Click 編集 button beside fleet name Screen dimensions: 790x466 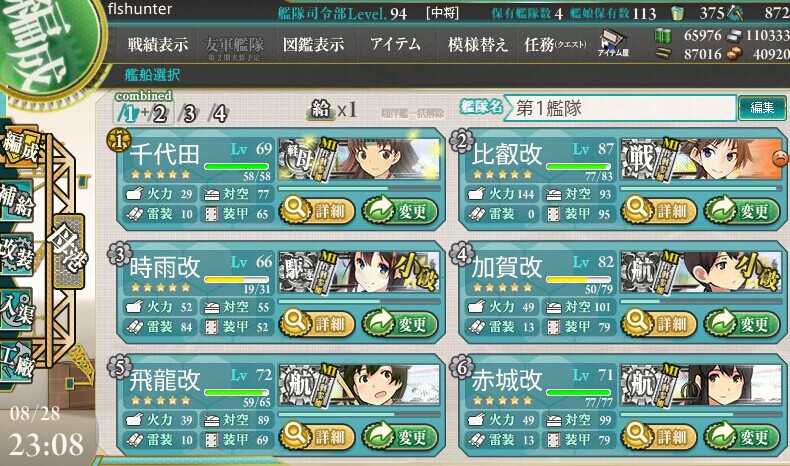[x=762, y=107]
